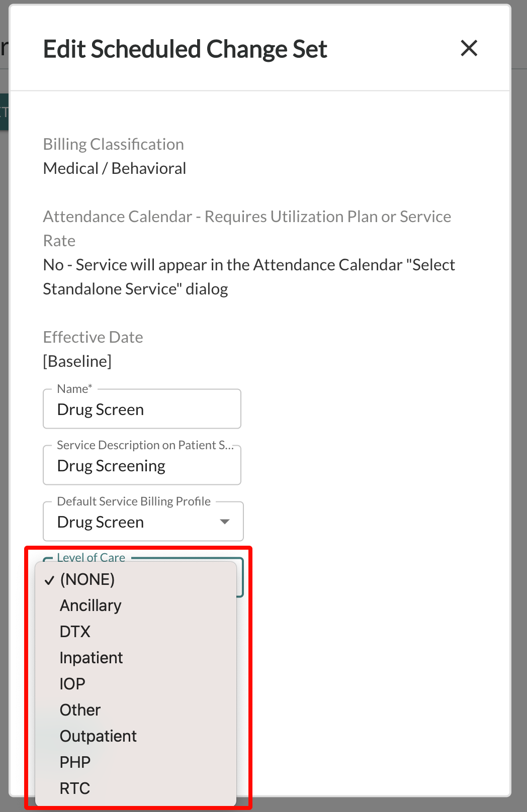Focus the Name field containing Drug Screen

coord(142,409)
